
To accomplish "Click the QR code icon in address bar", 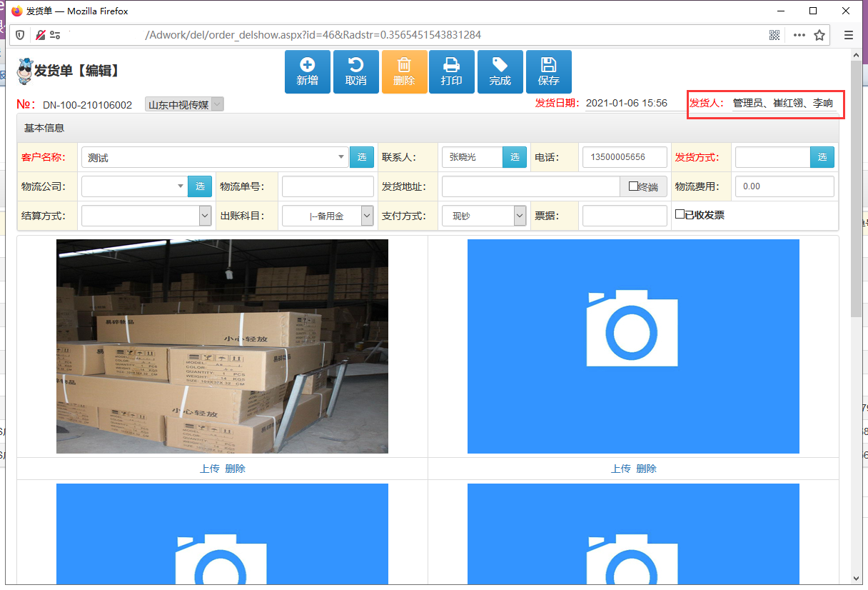I will click(774, 35).
